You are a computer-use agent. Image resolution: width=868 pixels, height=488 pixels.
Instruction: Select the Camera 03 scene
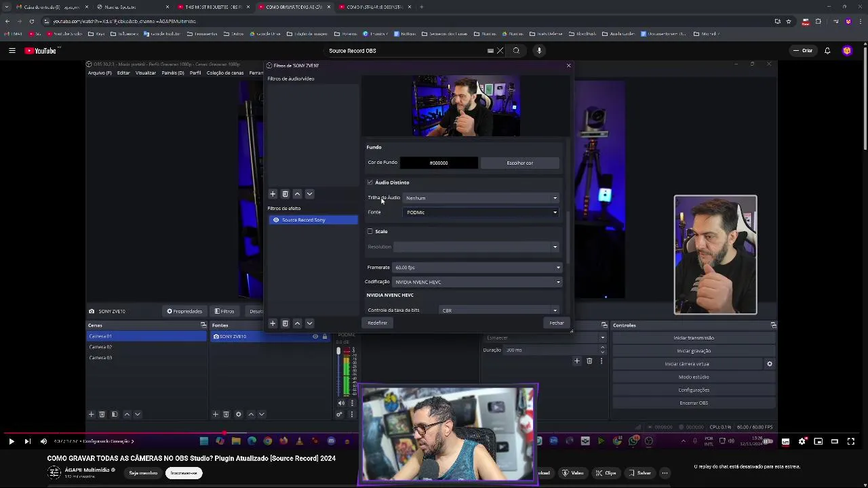[x=146, y=358]
